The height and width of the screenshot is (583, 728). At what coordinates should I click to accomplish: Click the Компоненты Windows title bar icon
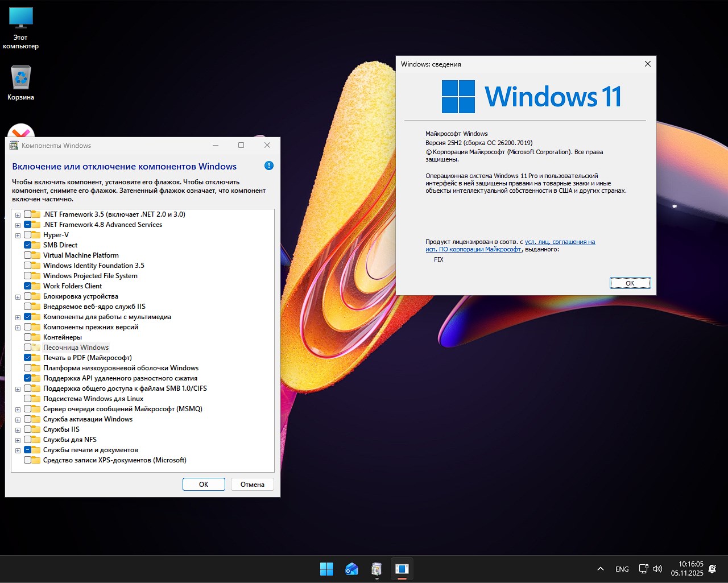coord(14,146)
